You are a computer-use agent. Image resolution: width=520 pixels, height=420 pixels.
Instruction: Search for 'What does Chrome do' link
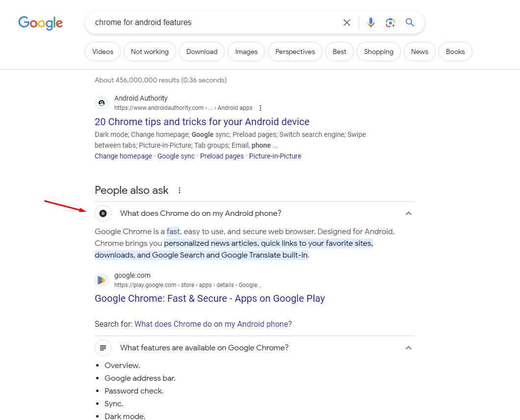coord(213,324)
